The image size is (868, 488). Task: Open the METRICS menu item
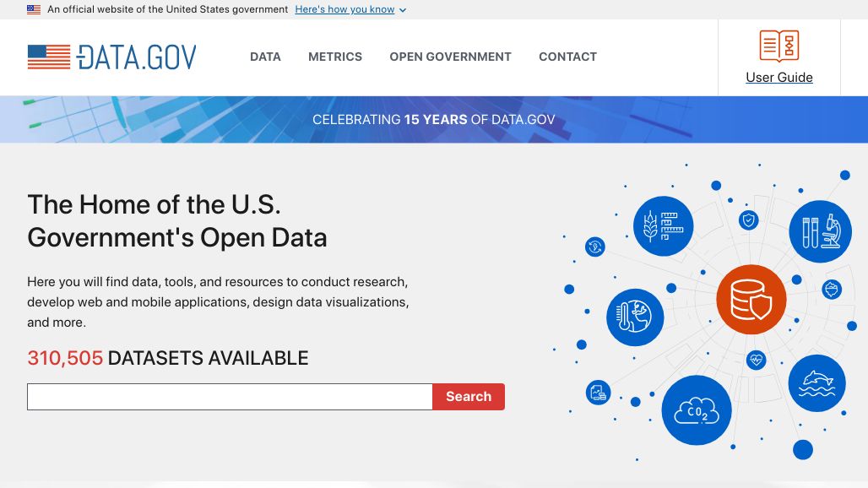pyautogui.click(x=335, y=57)
